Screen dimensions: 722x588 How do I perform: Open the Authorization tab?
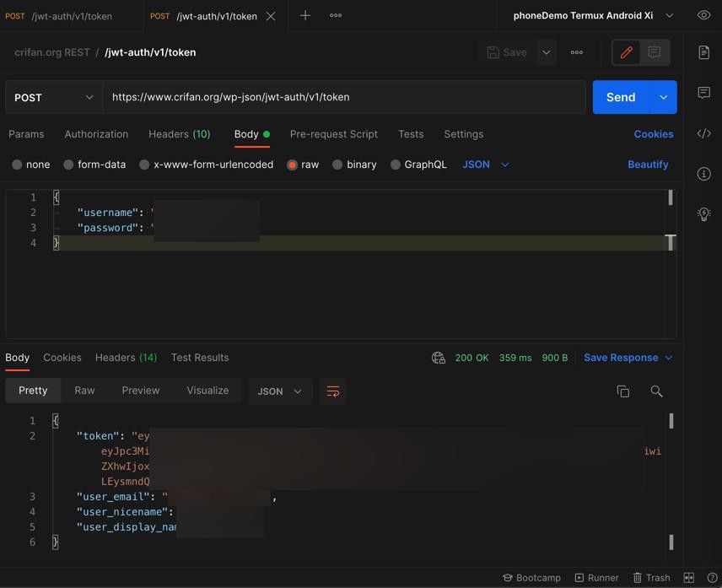(x=96, y=134)
